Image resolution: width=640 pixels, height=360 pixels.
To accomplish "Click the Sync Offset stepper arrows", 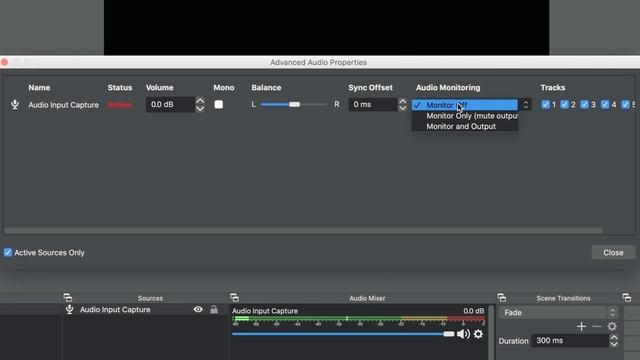I will [402, 104].
